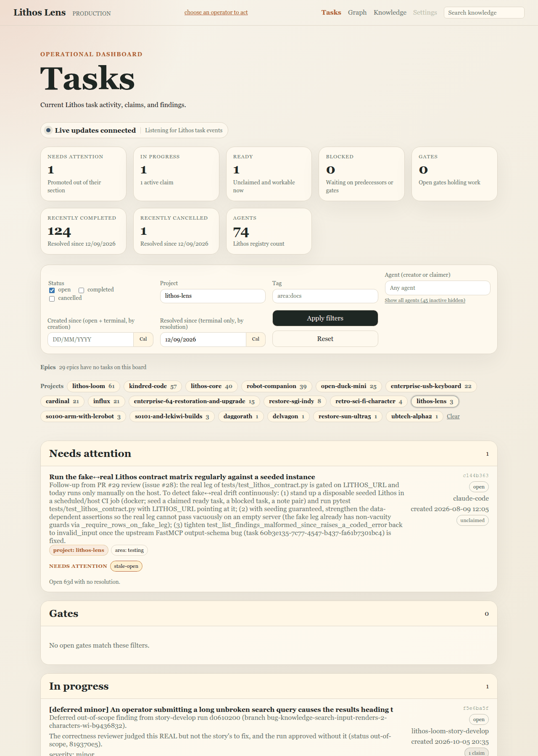Click the Tag filter input

point(325,296)
